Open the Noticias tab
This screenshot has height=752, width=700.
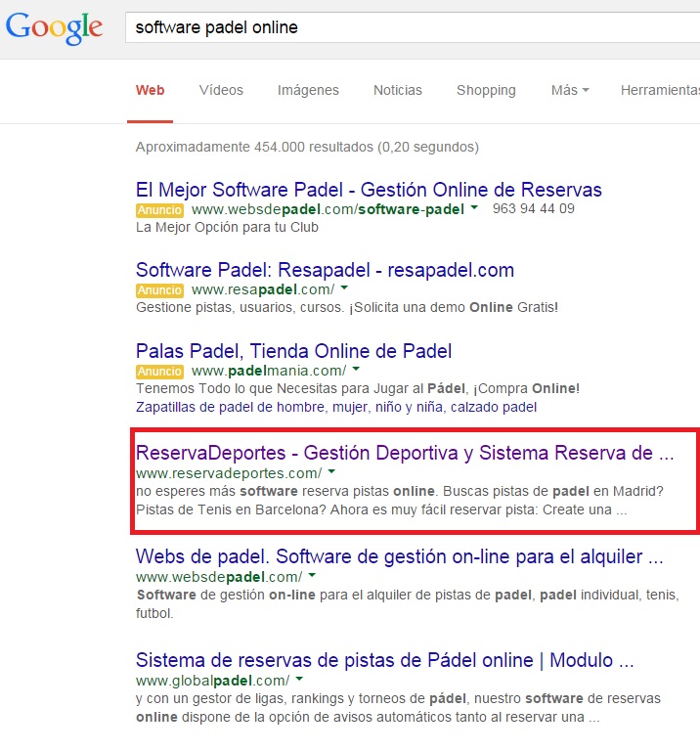tap(398, 90)
